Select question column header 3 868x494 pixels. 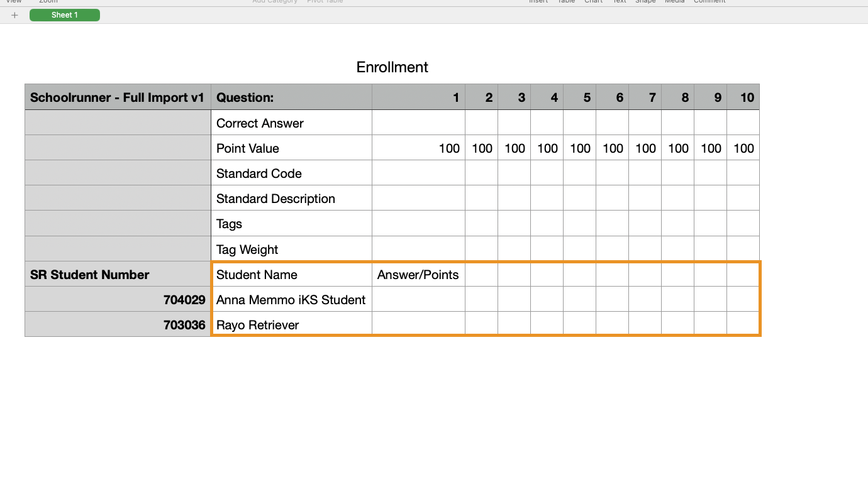(515, 97)
